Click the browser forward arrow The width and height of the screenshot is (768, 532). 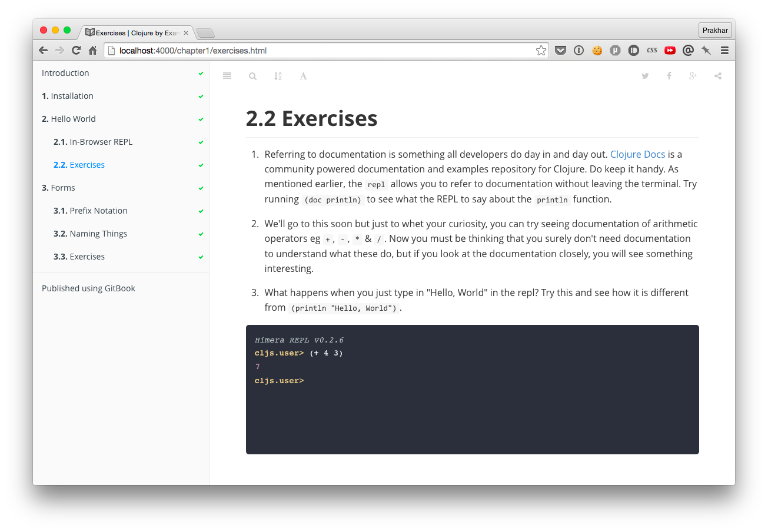pyautogui.click(x=59, y=51)
